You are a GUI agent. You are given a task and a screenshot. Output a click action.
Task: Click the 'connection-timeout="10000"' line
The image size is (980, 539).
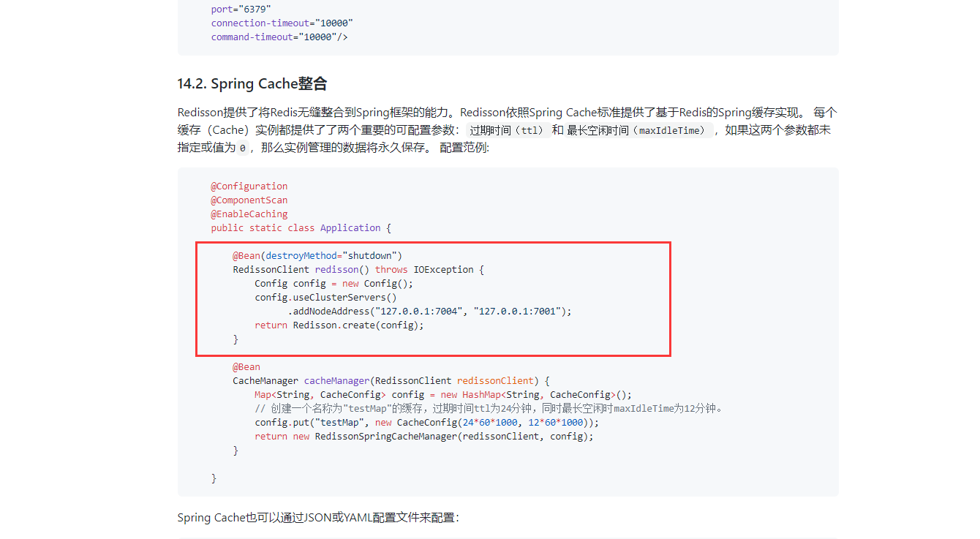[282, 23]
